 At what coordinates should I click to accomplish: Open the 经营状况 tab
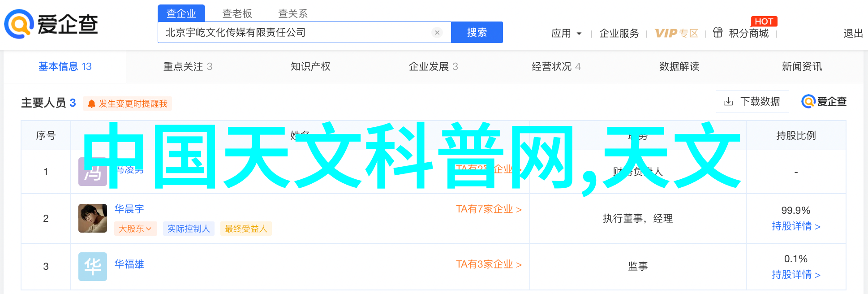pos(556,66)
